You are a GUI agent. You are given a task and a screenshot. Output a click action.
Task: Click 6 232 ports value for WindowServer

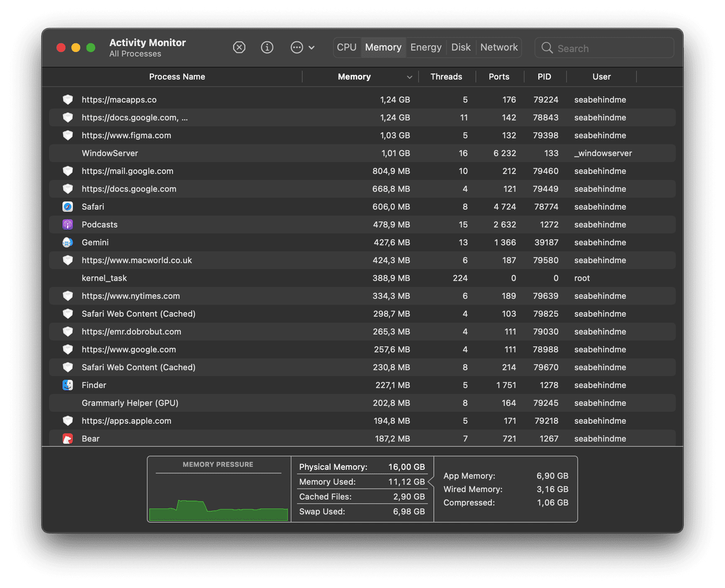[505, 153]
